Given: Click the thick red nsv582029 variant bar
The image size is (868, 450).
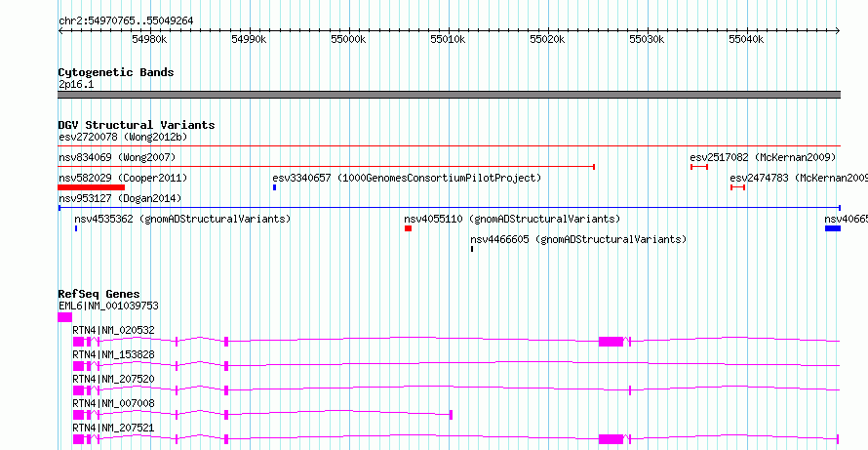Looking at the screenshot, I should 92,187.
